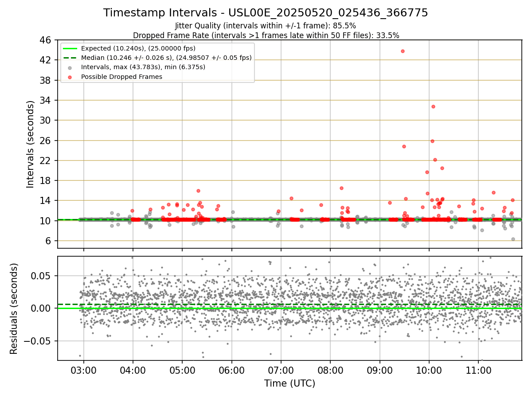Click the plot title 'Timestamp Intervals - USL00E_20250520_025436_366775'

tap(266, 13)
